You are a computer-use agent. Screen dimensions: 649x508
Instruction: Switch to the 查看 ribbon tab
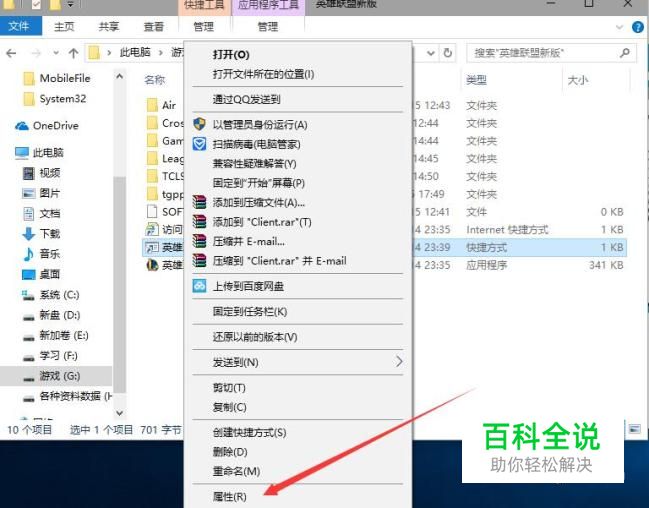154,26
